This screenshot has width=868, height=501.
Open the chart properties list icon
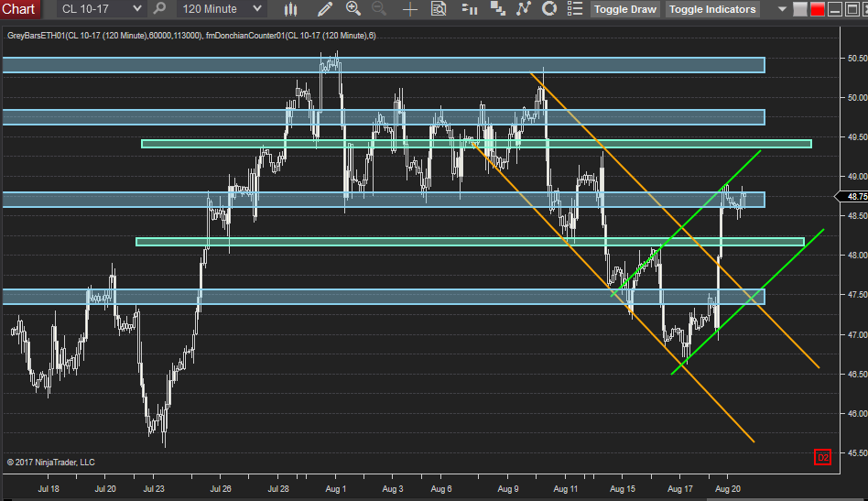(x=575, y=9)
